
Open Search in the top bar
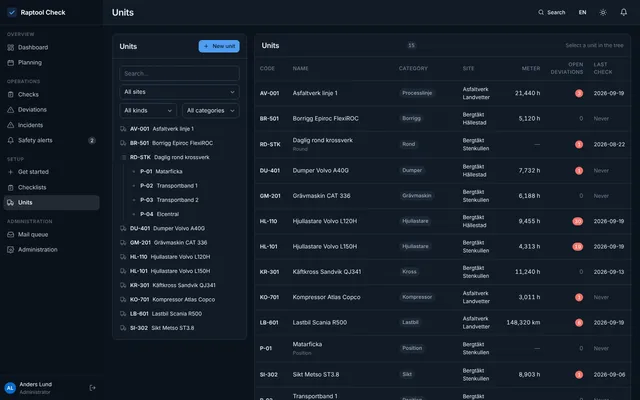(x=551, y=12)
